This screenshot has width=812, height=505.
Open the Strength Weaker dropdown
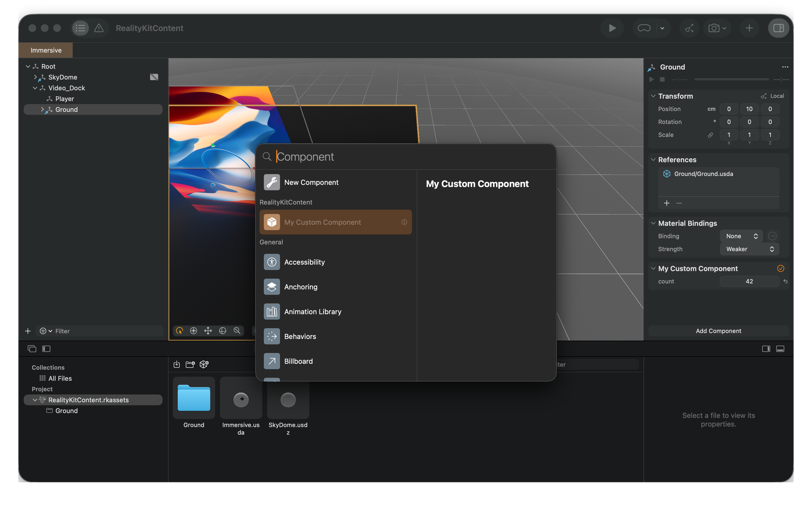point(749,249)
